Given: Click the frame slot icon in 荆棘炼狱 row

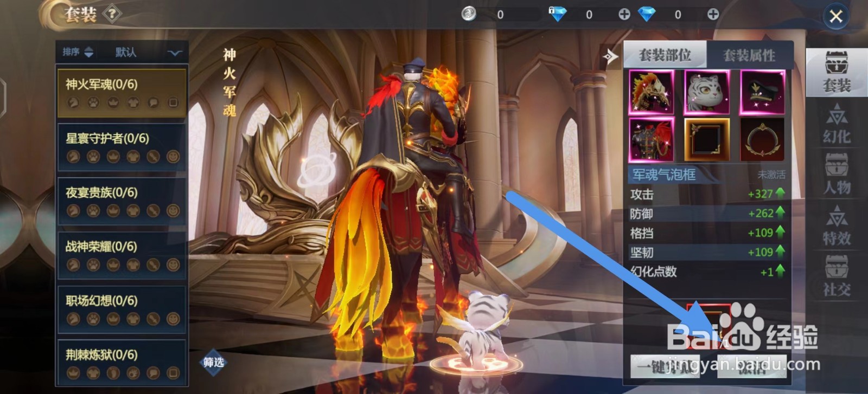Looking at the screenshot, I should coord(173,373).
